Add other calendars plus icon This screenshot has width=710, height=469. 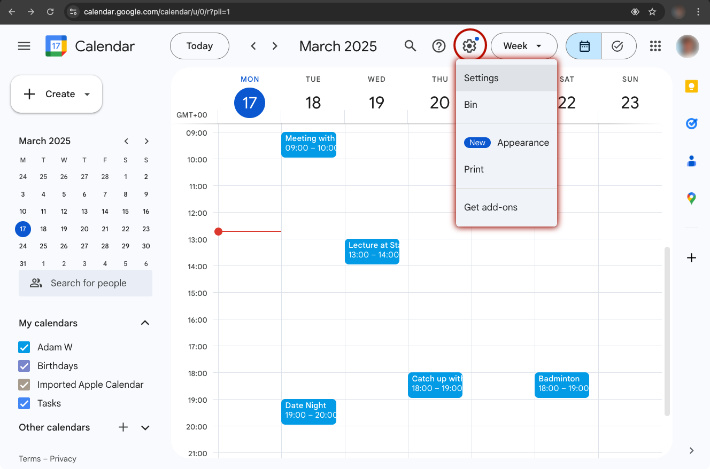tap(123, 427)
